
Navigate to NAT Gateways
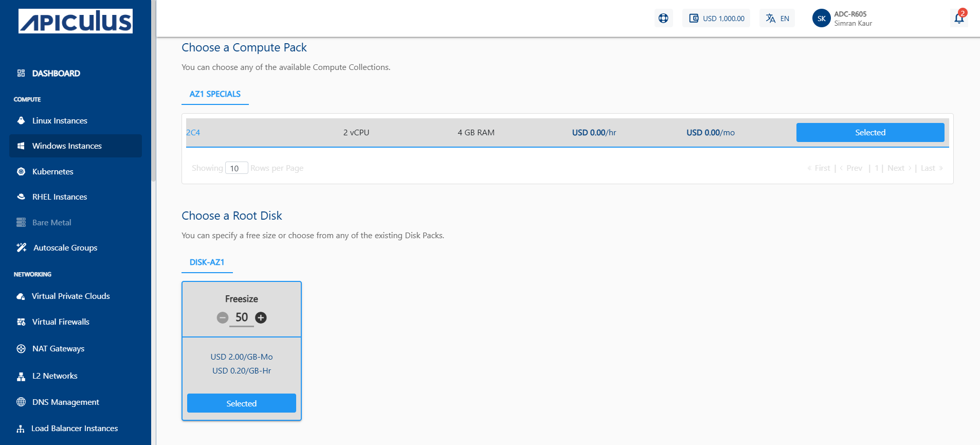(x=58, y=348)
